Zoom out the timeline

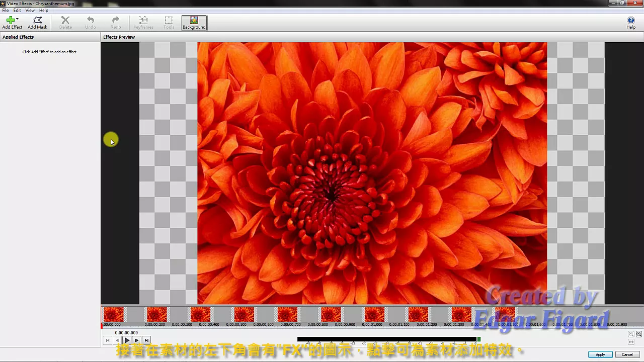pos(631,334)
